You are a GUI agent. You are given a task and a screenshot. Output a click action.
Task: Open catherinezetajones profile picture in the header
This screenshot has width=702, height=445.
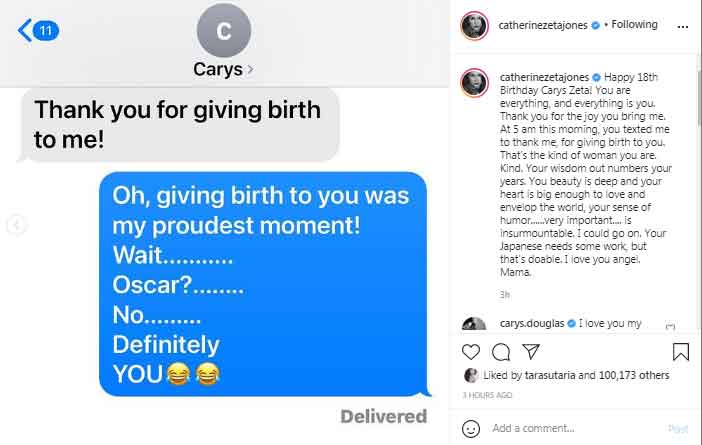point(473,25)
